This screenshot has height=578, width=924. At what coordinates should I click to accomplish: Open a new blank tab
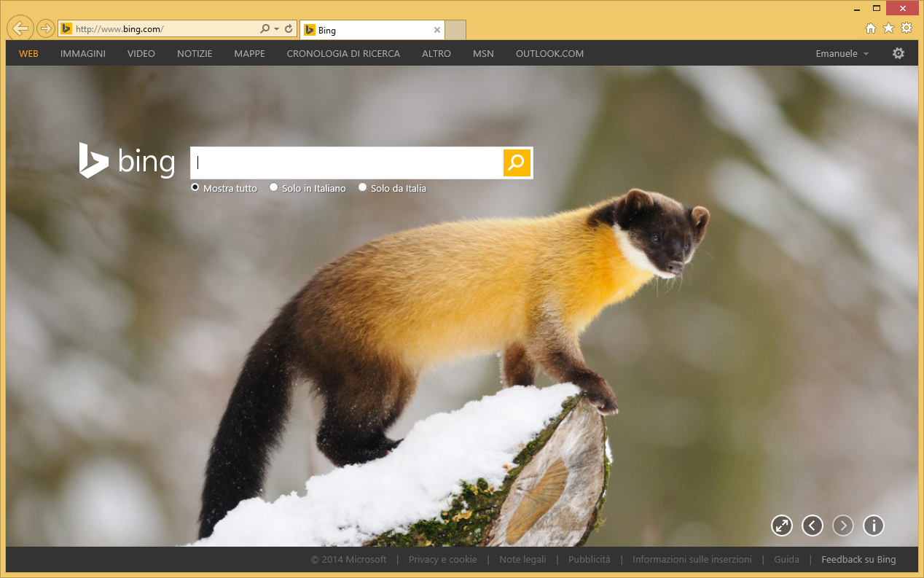click(x=455, y=30)
